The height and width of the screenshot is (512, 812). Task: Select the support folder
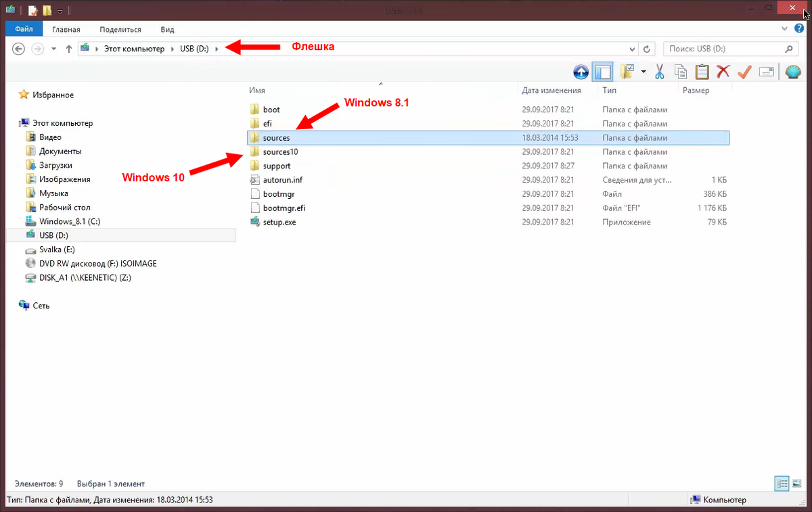(277, 166)
